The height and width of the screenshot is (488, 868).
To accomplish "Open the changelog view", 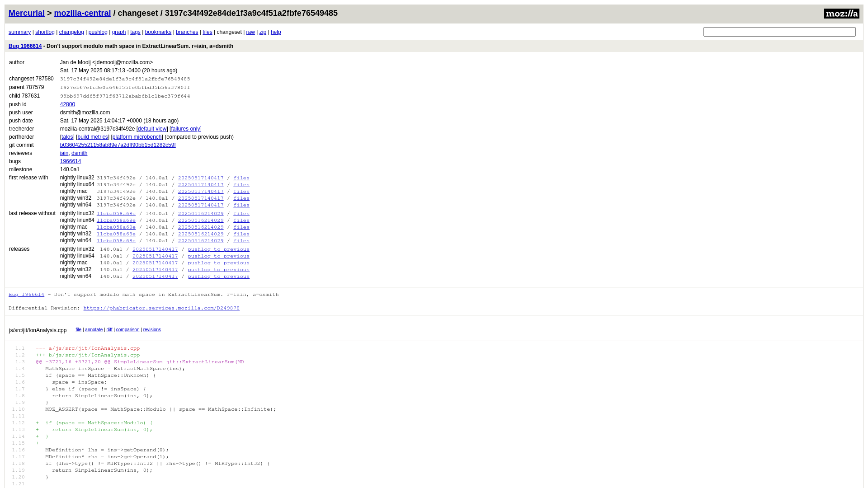I will [71, 32].
